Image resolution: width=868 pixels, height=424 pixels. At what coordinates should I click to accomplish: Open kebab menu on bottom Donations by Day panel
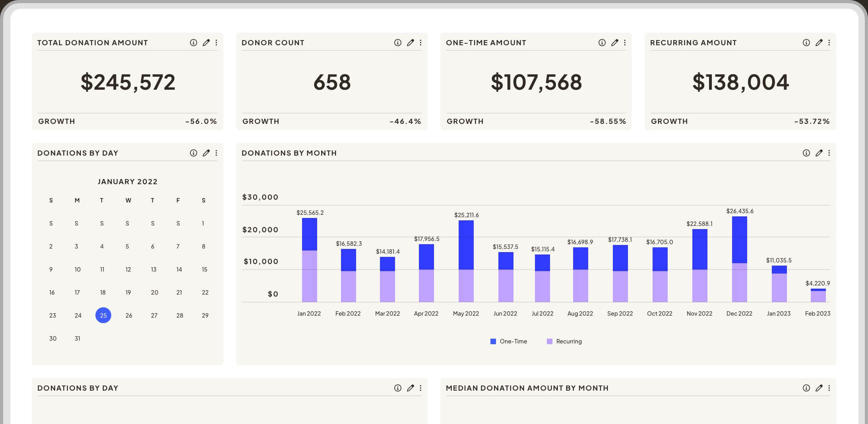pos(420,388)
